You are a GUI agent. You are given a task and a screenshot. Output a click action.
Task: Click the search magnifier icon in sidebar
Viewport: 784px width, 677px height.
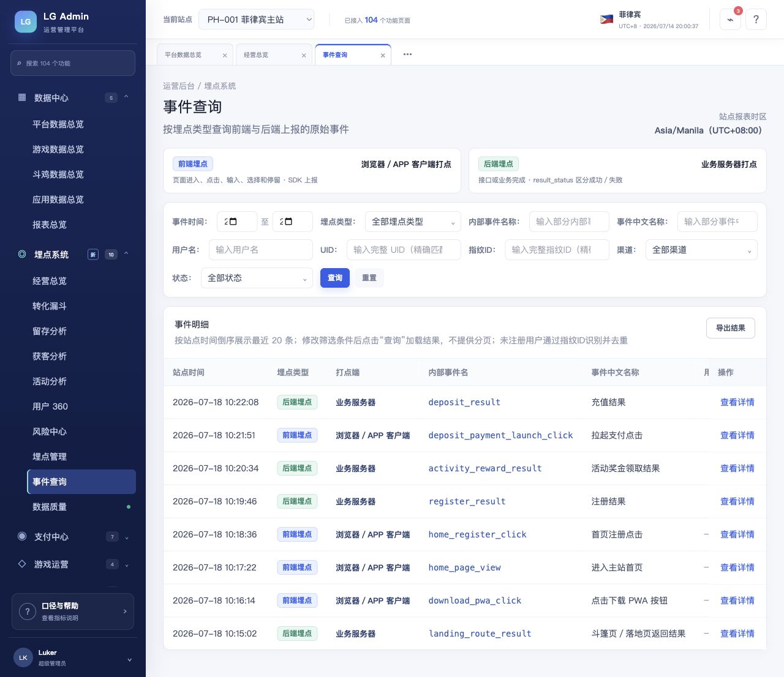coord(19,64)
